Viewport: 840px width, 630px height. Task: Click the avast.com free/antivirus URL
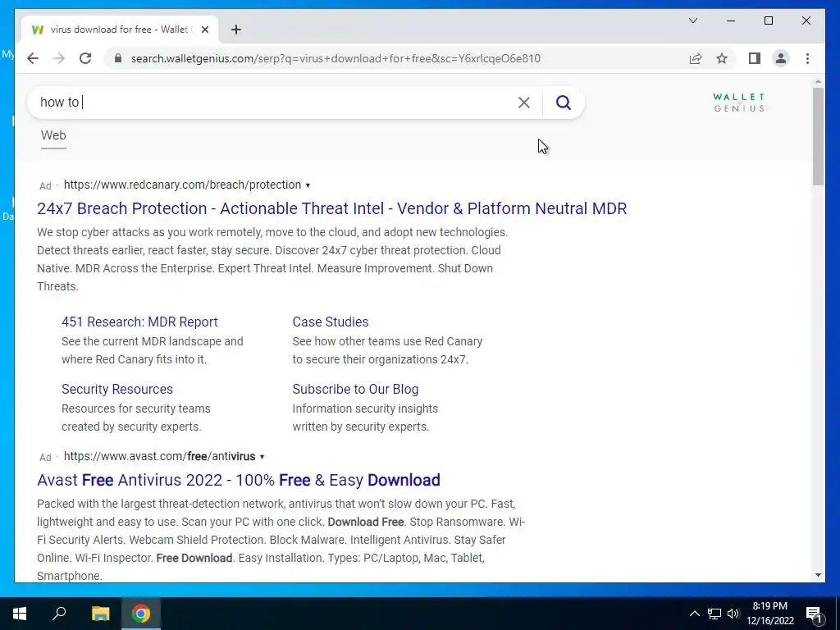pyautogui.click(x=160, y=456)
